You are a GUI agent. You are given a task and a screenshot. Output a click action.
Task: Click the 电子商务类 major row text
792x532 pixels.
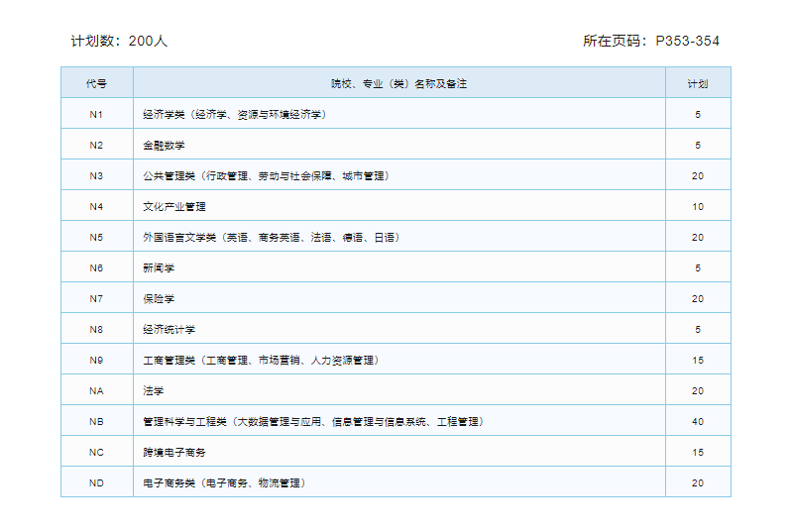(224, 483)
